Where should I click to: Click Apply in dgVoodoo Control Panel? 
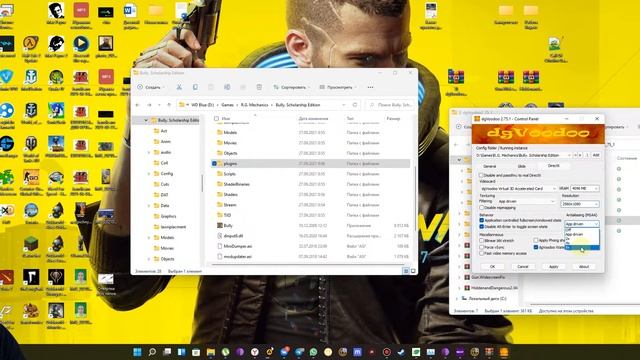tap(553, 267)
